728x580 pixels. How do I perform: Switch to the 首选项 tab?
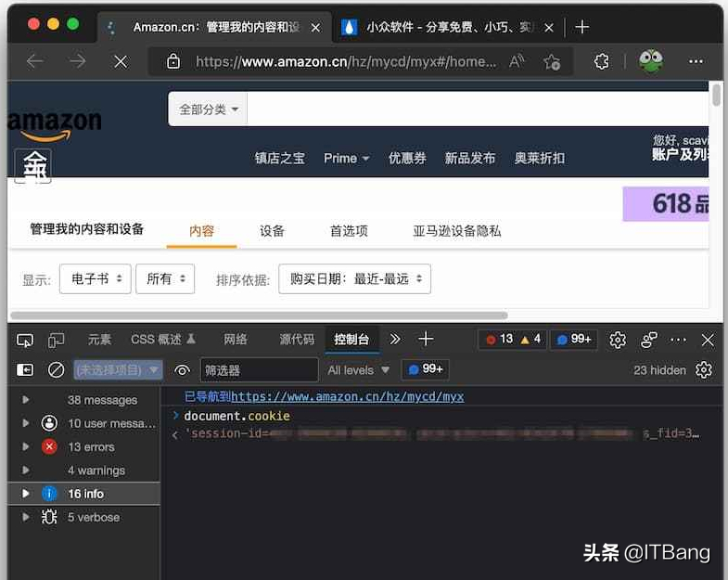pos(349,231)
